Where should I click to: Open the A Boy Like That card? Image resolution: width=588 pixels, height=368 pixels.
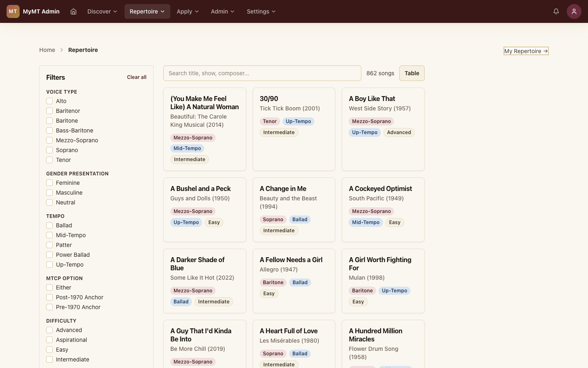coord(383,129)
